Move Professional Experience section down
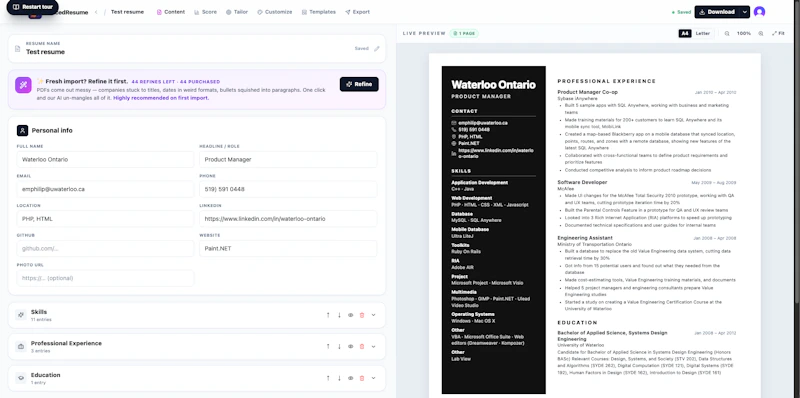 click(339, 346)
